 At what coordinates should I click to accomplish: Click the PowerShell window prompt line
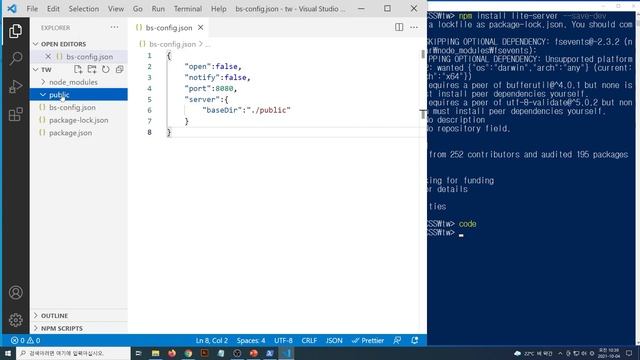445,233
